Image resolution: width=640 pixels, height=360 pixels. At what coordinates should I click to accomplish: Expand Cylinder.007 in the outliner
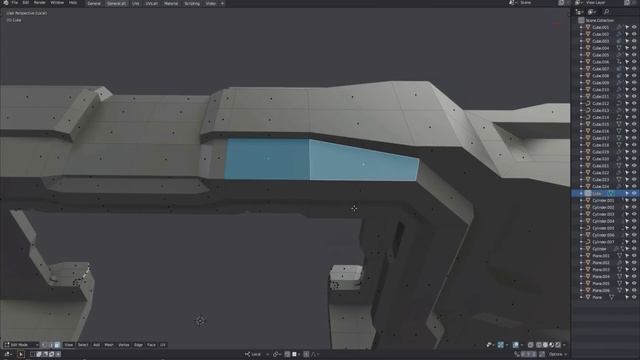pos(581,242)
